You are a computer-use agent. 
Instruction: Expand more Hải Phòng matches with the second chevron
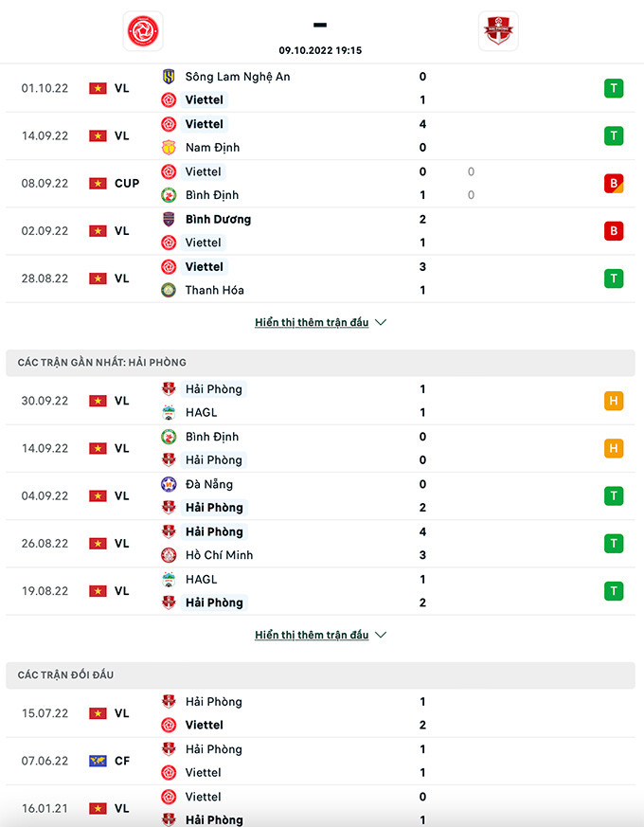click(x=381, y=635)
